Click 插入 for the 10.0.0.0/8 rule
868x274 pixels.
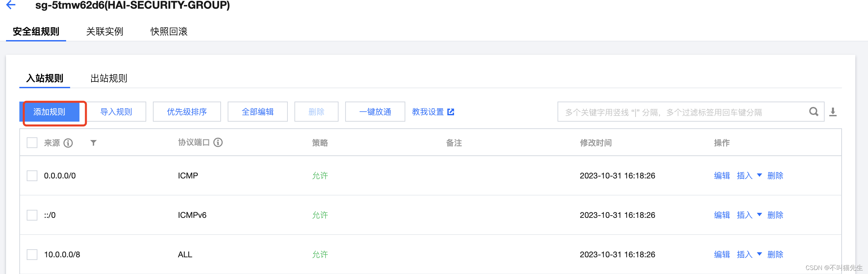pyautogui.click(x=744, y=254)
